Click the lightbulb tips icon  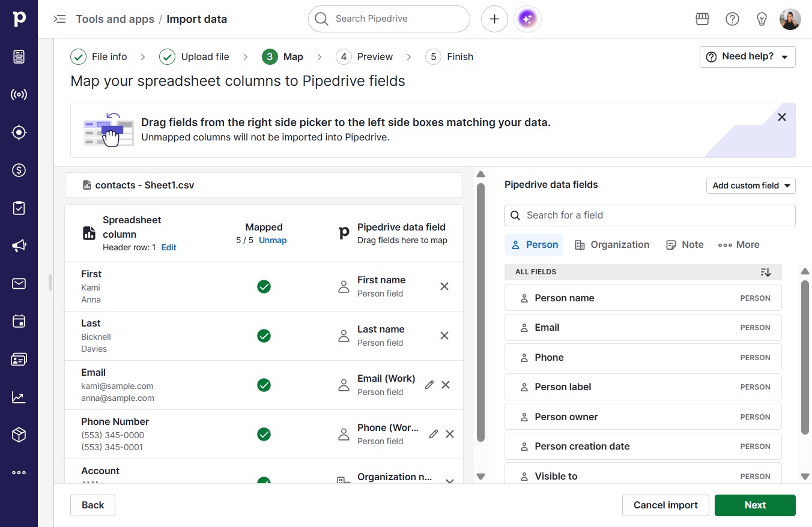pyautogui.click(x=762, y=19)
